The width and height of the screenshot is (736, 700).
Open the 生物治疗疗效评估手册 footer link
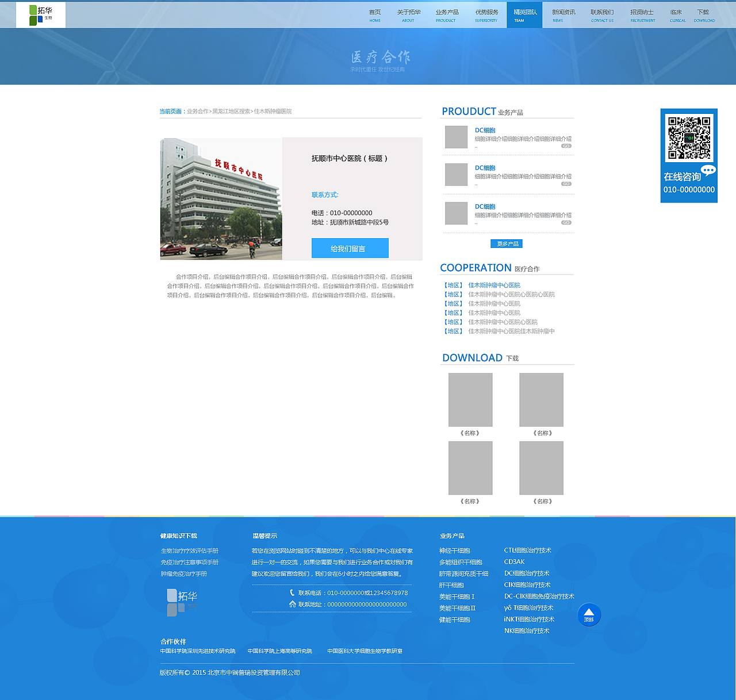pyautogui.click(x=189, y=550)
